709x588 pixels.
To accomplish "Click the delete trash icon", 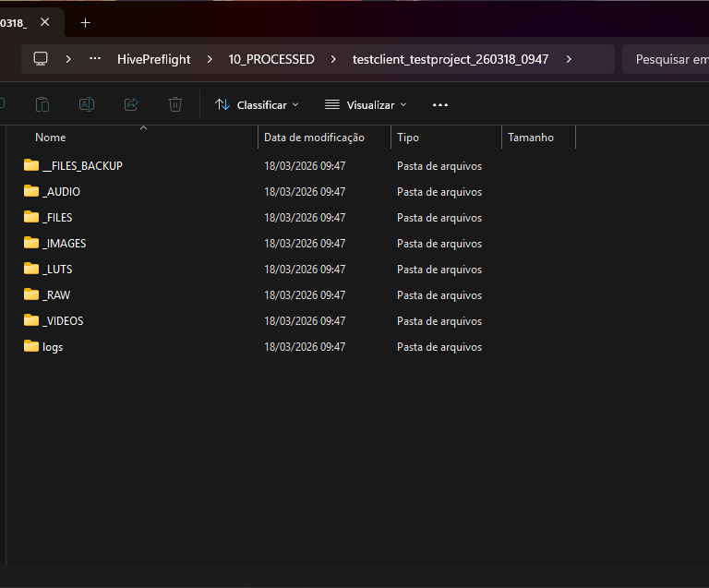I will pyautogui.click(x=175, y=105).
